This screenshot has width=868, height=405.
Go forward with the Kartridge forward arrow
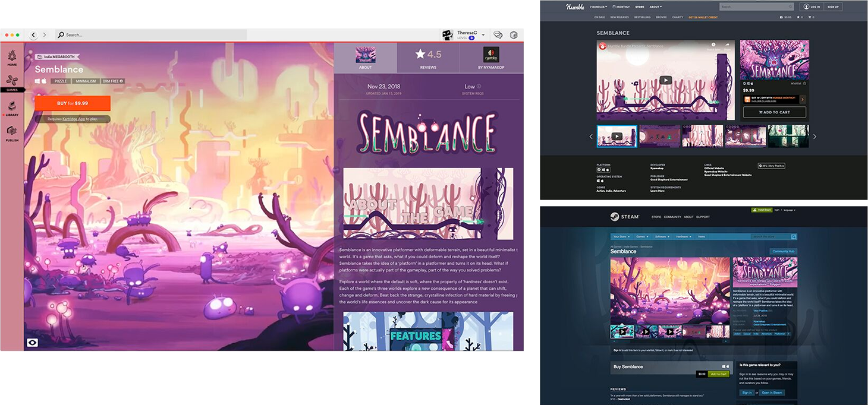tap(45, 35)
